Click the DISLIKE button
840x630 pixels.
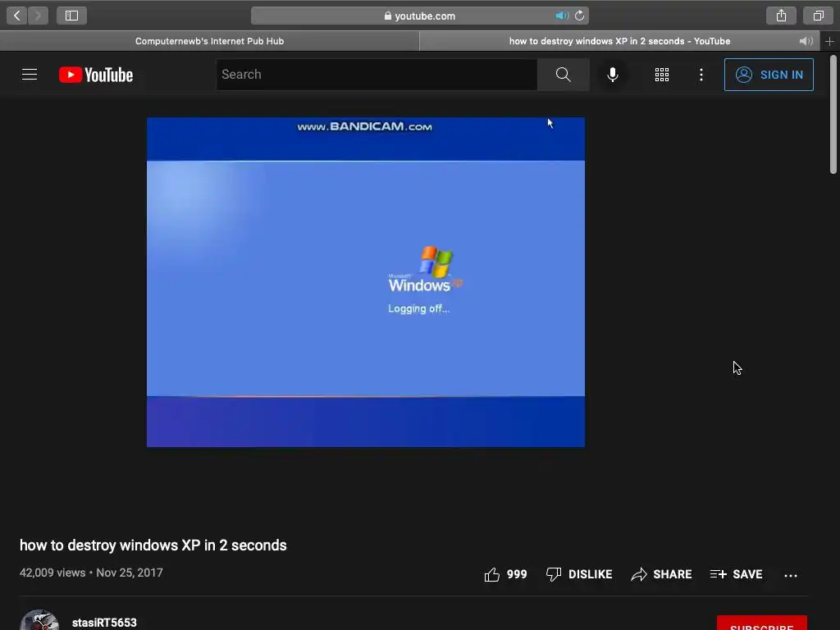(578, 574)
